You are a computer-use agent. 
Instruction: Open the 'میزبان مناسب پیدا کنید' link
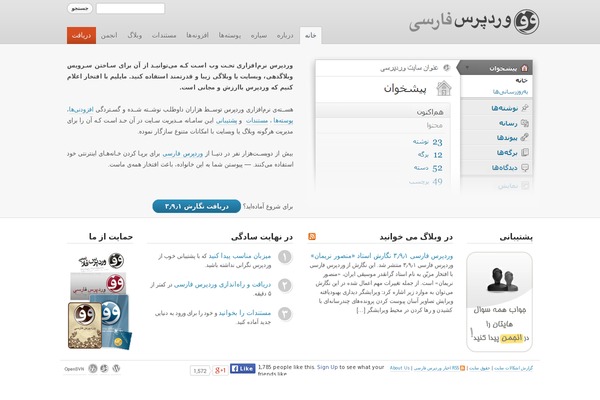tap(240, 256)
